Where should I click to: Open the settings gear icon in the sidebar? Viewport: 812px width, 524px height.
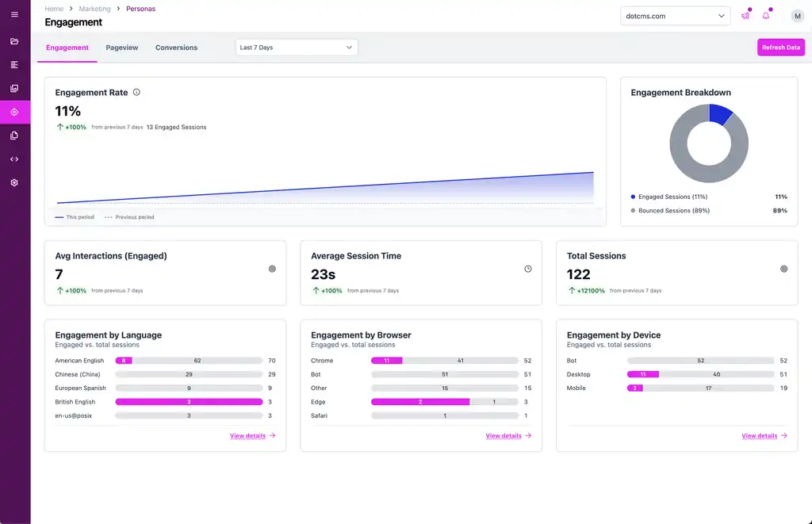pyautogui.click(x=14, y=183)
